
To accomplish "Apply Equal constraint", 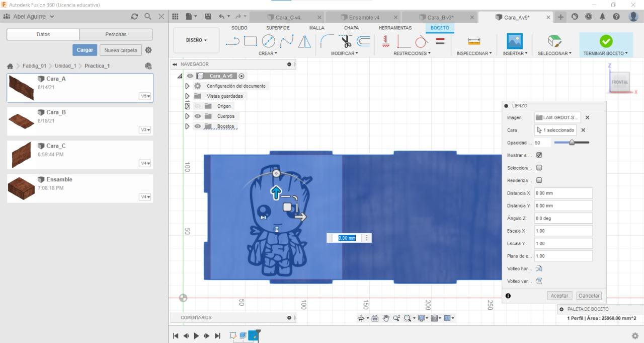I will (440, 41).
